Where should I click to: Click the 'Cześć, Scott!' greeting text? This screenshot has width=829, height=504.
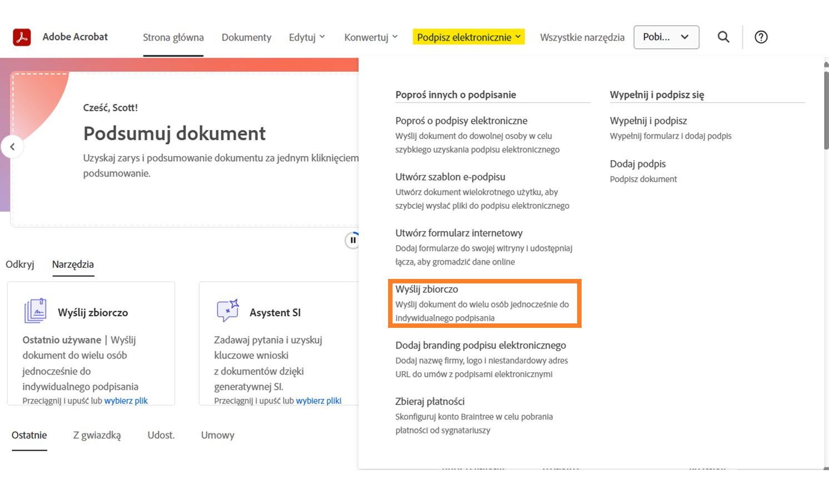click(111, 108)
